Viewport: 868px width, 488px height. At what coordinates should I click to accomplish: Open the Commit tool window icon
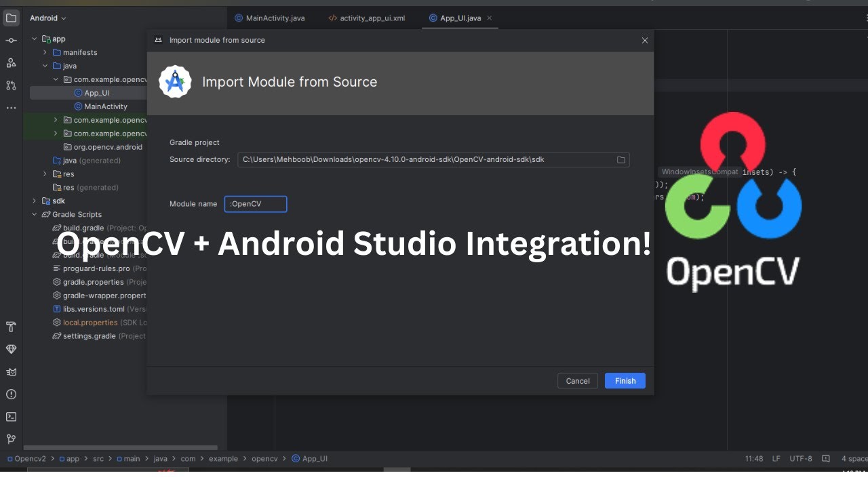[11, 41]
